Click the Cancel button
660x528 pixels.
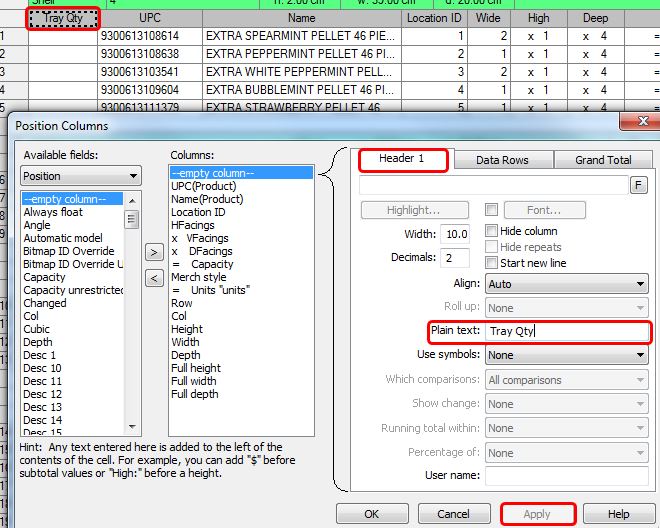[x=454, y=514]
